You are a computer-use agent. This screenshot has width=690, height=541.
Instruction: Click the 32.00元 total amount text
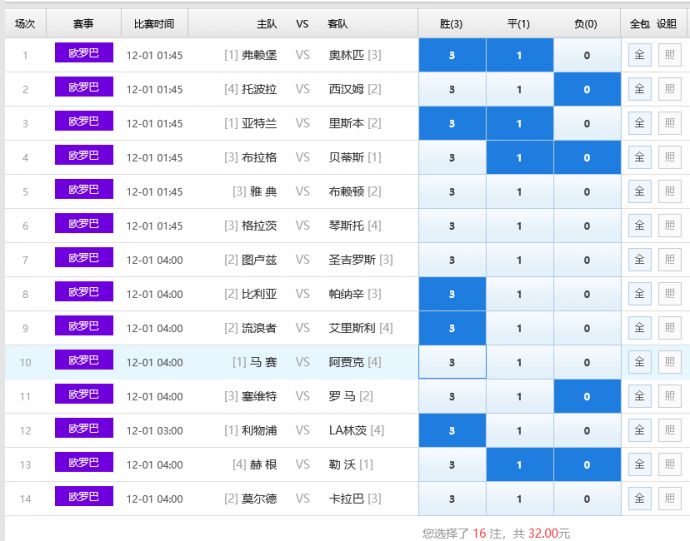point(549,534)
